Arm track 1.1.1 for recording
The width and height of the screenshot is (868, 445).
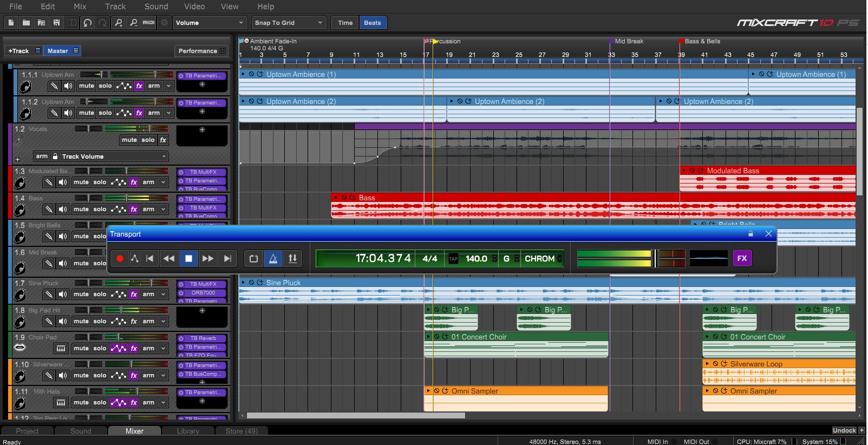pos(154,86)
